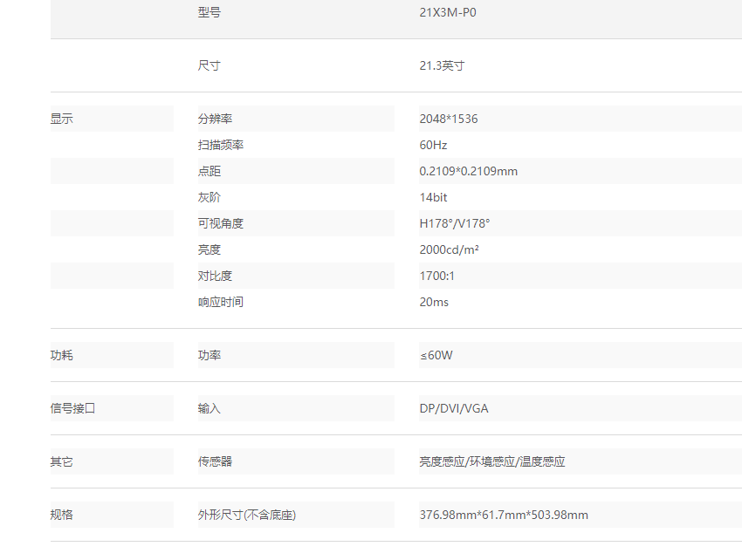Click the 功率 label

210,355
